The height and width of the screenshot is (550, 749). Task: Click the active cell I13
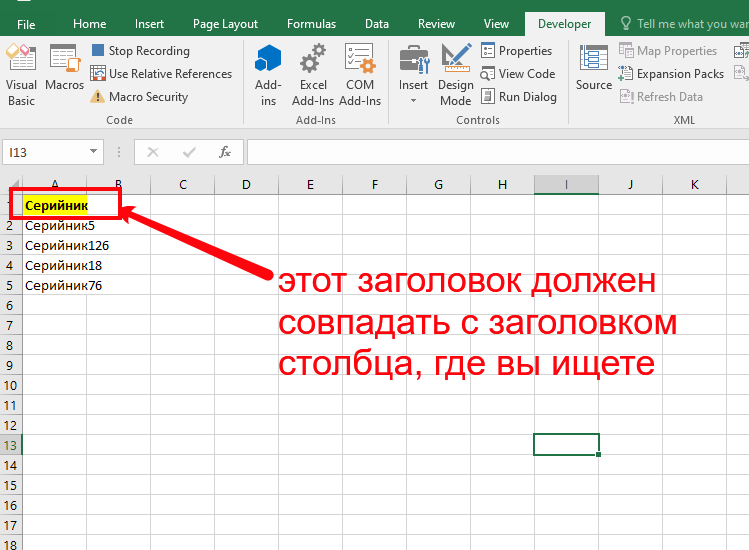pos(567,444)
